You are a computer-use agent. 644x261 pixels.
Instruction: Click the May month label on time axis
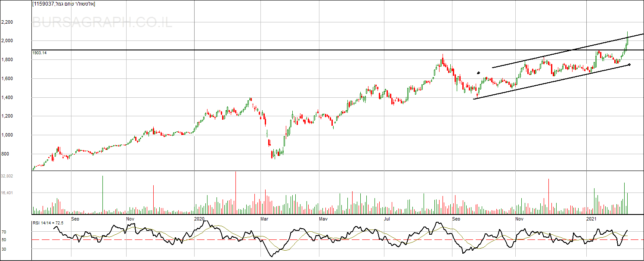click(323, 219)
